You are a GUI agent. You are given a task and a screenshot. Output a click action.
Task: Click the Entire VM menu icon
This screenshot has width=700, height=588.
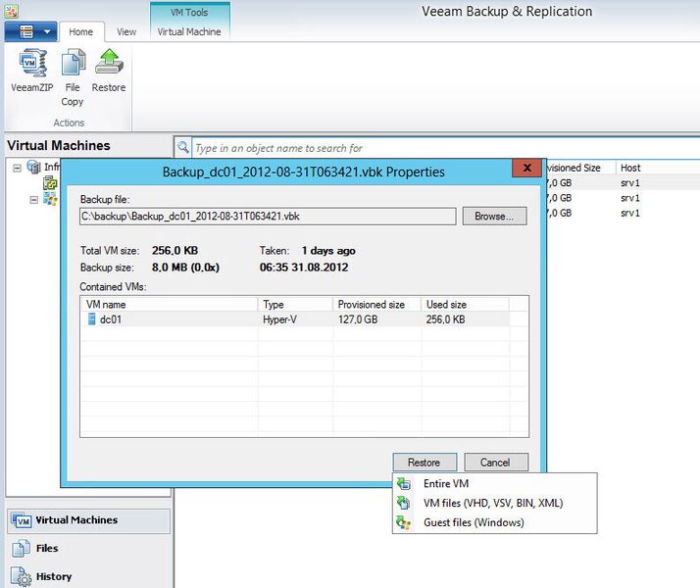click(x=404, y=483)
